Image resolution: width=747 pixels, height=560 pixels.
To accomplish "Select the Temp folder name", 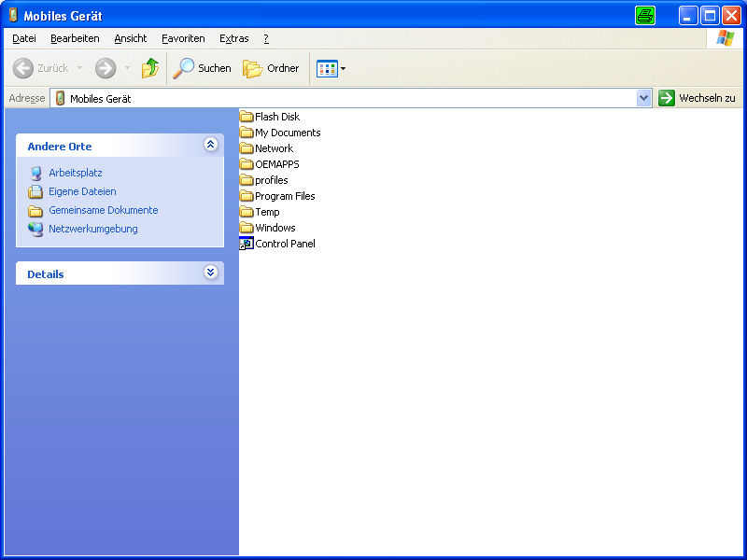I will coord(267,212).
